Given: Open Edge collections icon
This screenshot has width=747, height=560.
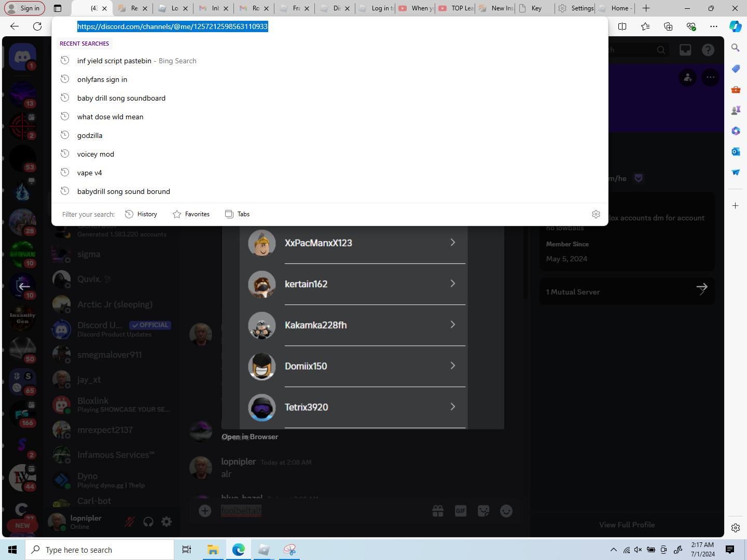Looking at the screenshot, I should coord(668,26).
